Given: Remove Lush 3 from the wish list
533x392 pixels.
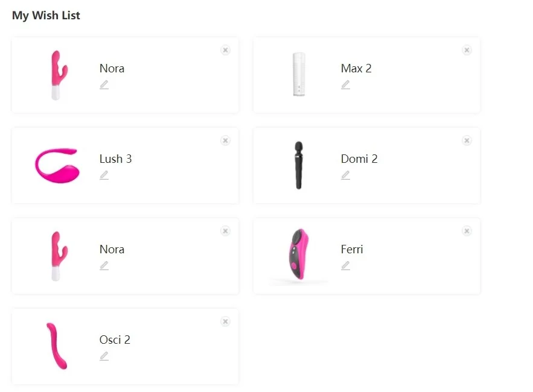Looking at the screenshot, I should click(x=225, y=141).
